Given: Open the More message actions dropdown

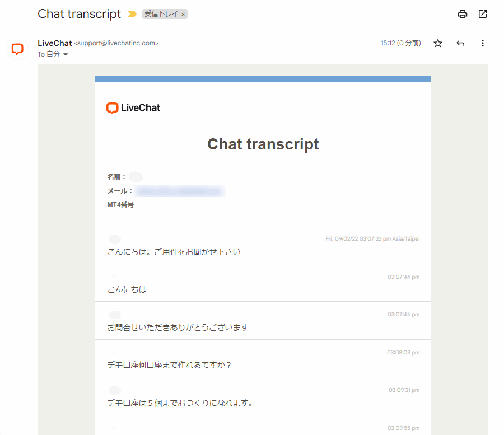Looking at the screenshot, I should pyautogui.click(x=482, y=43).
